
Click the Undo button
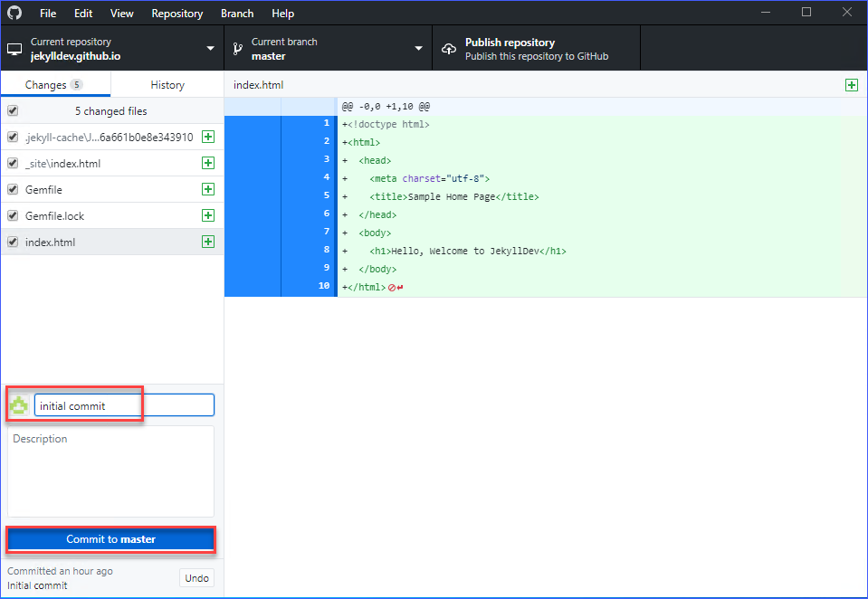196,578
